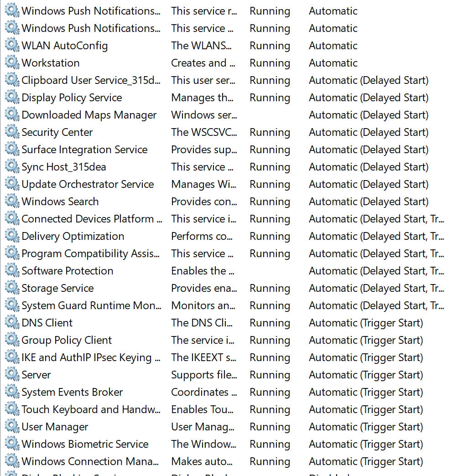The image size is (457, 476).
Task: Click the Update Orchestrator Service name
Action: pos(88,184)
